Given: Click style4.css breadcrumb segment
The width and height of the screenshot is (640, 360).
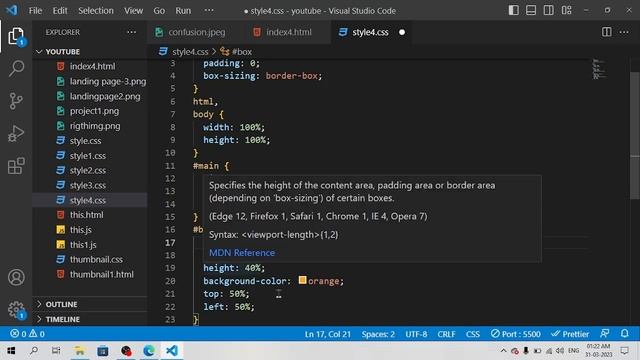Looking at the screenshot, I should coord(190,52).
